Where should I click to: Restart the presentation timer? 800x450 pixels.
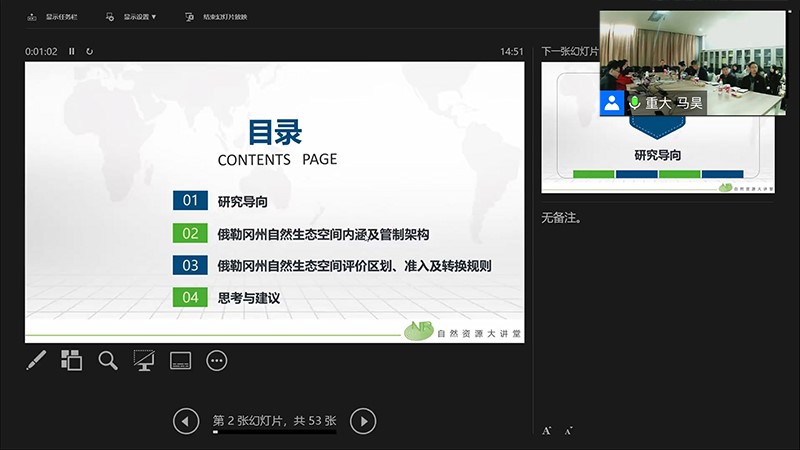point(89,52)
